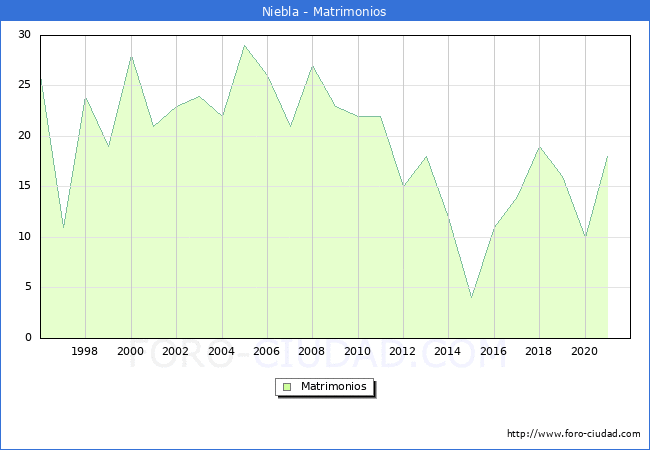Click the 2015 lowest data point

pos(471,298)
